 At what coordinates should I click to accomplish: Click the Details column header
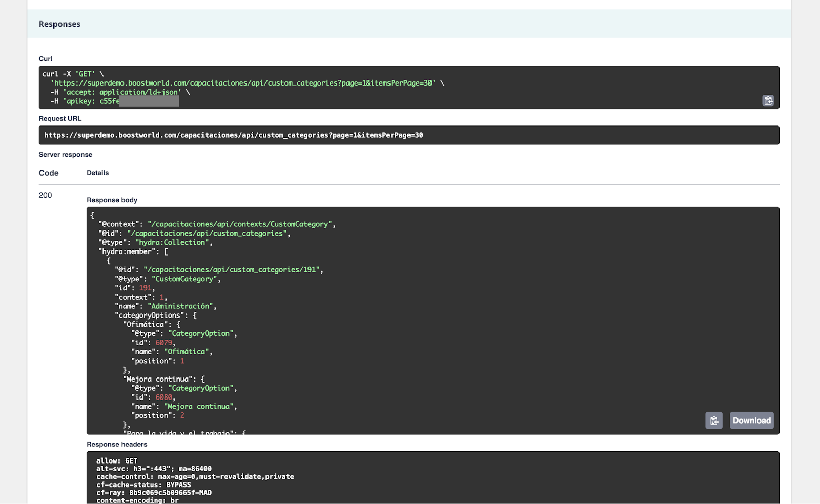click(97, 173)
